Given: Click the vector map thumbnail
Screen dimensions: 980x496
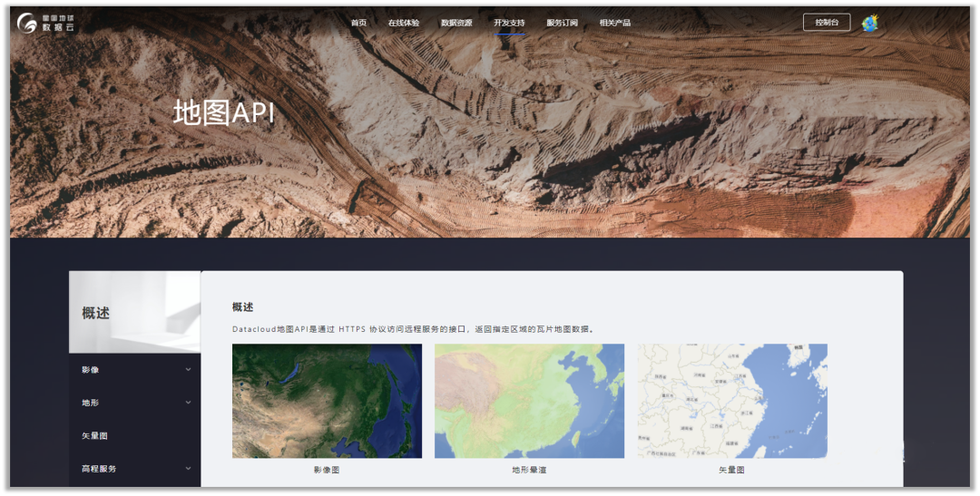Looking at the screenshot, I should click(x=731, y=401).
